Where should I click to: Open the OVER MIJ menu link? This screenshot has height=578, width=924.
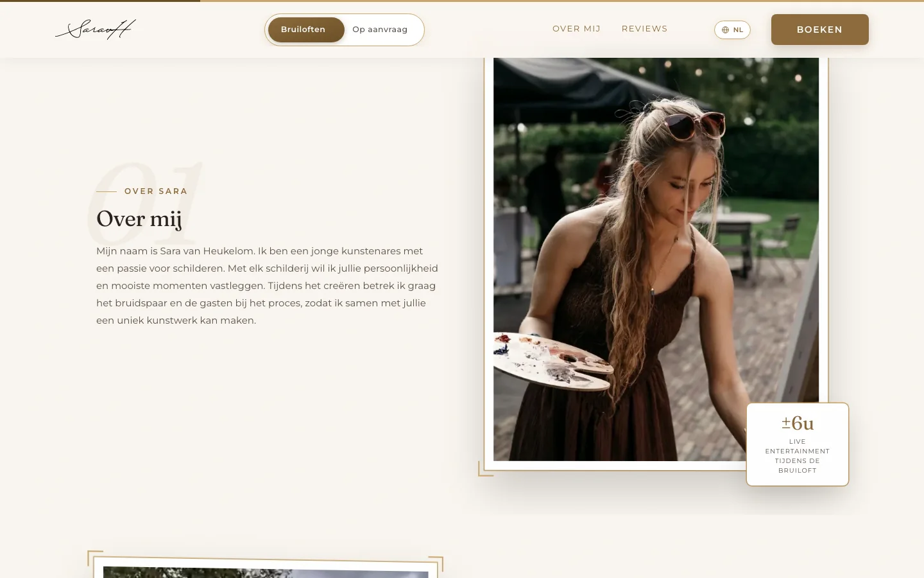[576, 29]
